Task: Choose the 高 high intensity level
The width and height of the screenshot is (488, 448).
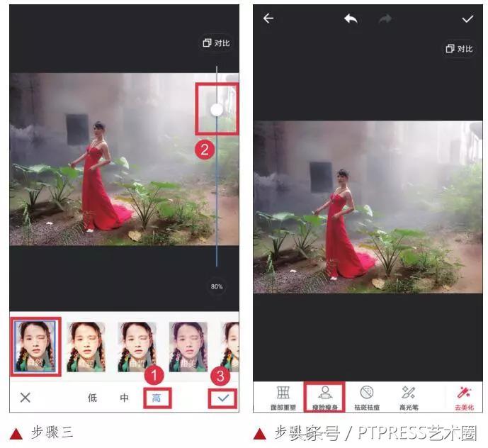Action: point(157,398)
